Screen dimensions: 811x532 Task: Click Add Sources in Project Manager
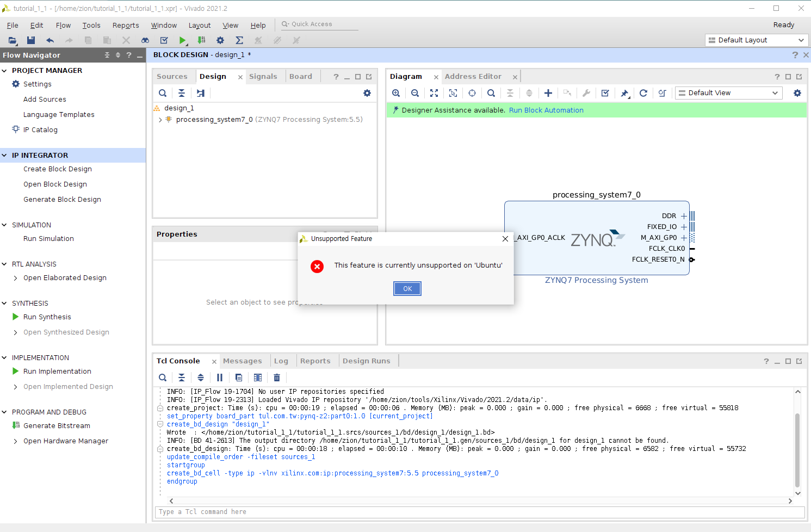(x=45, y=100)
